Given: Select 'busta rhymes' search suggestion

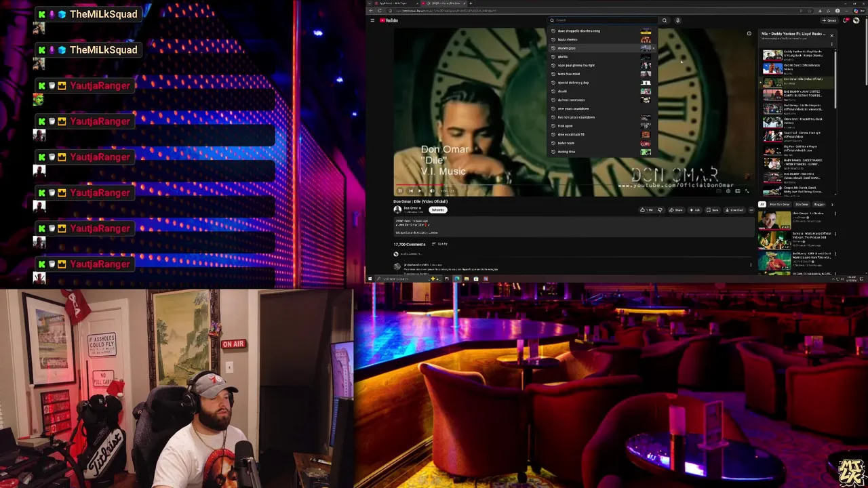Looking at the screenshot, I should pos(601,39).
